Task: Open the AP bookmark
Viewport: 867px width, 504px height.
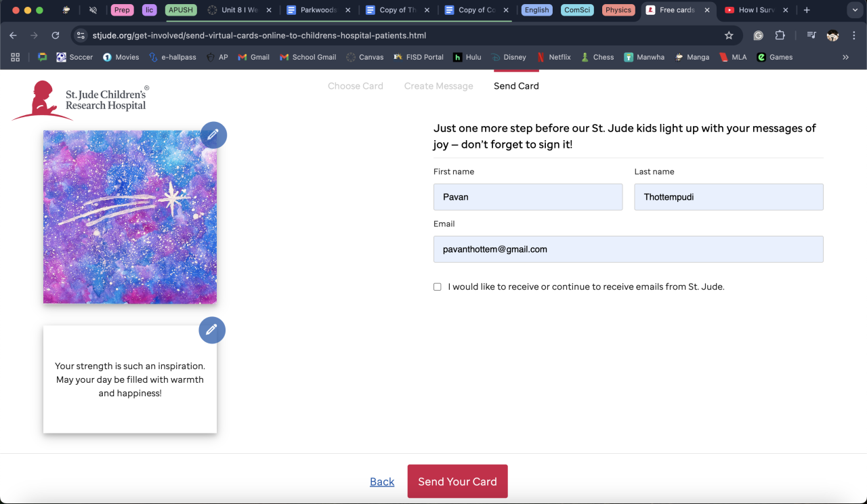Action: click(x=217, y=57)
